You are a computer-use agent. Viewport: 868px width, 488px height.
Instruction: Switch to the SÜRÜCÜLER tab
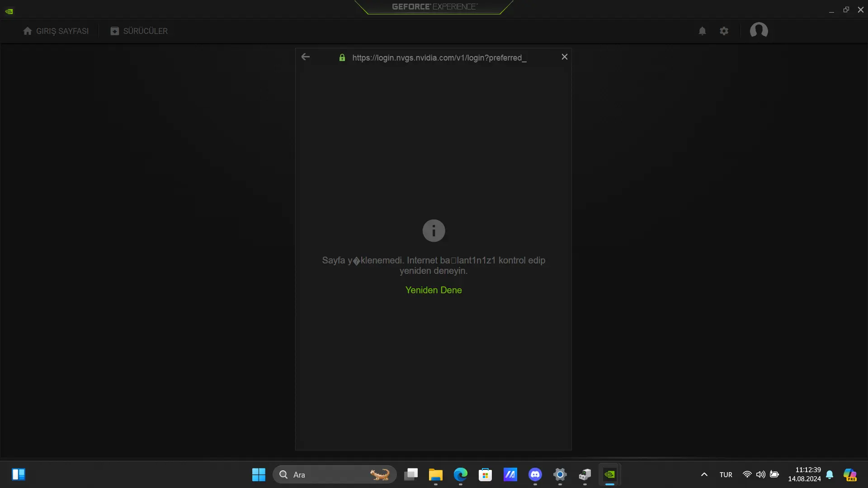[x=139, y=31]
